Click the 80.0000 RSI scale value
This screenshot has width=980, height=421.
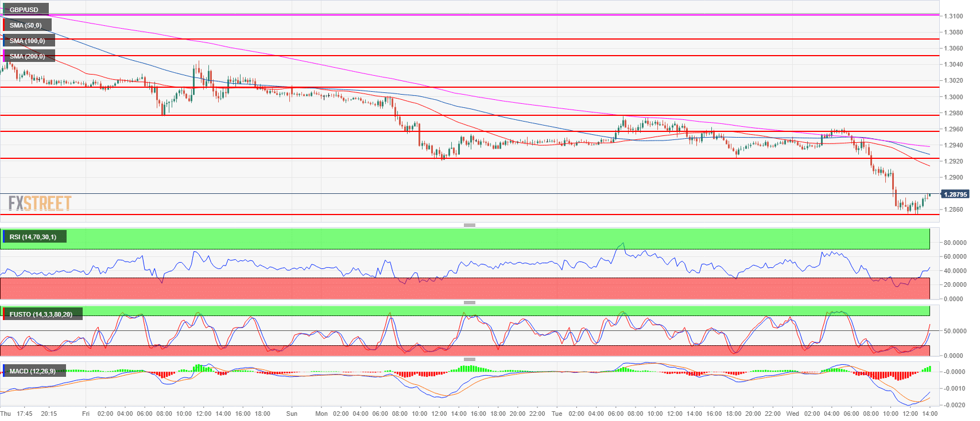(x=955, y=243)
